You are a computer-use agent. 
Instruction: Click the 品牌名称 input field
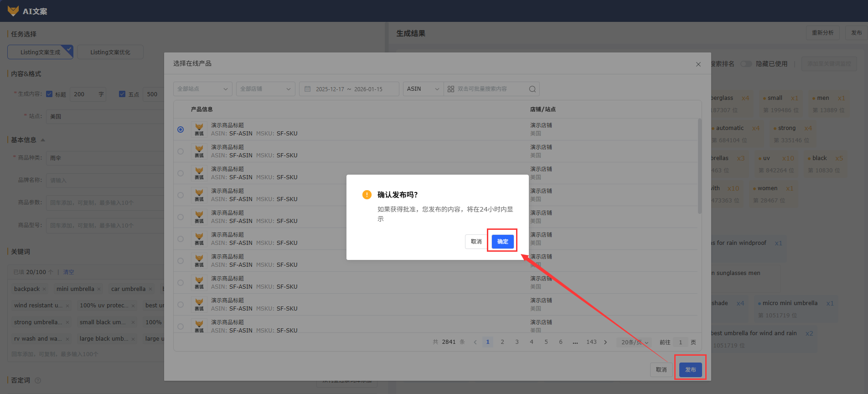tap(105, 180)
